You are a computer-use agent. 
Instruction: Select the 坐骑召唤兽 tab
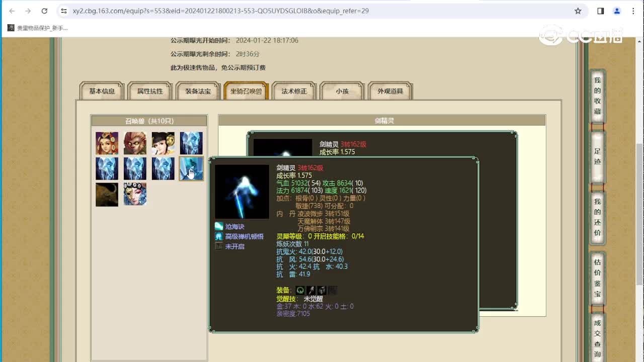pos(246,91)
